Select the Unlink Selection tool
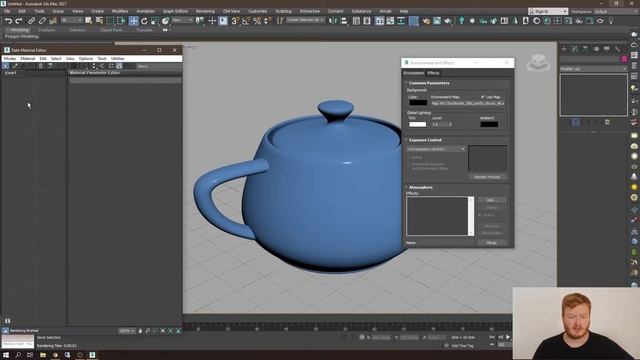Screen dimensions: 640x360 [42, 21]
